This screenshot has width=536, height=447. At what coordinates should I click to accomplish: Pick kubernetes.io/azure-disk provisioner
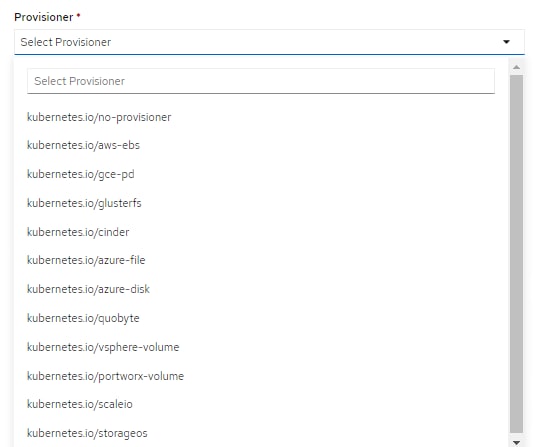coord(89,289)
